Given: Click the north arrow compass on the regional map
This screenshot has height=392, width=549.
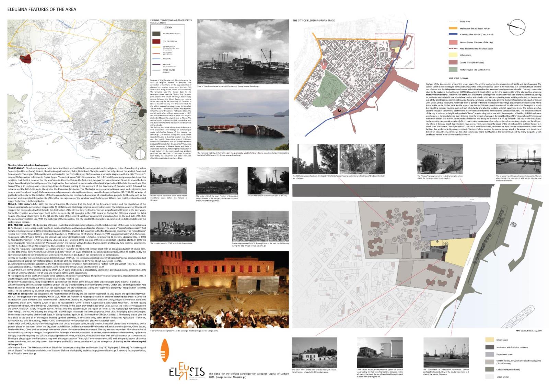Looking at the screenshot, I should 140,154.
